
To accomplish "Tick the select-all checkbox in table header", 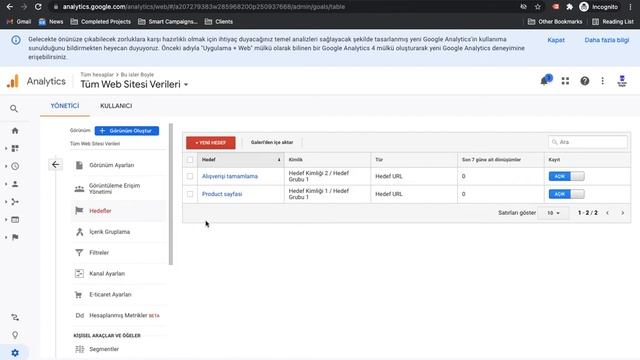I will coord(190,160).
